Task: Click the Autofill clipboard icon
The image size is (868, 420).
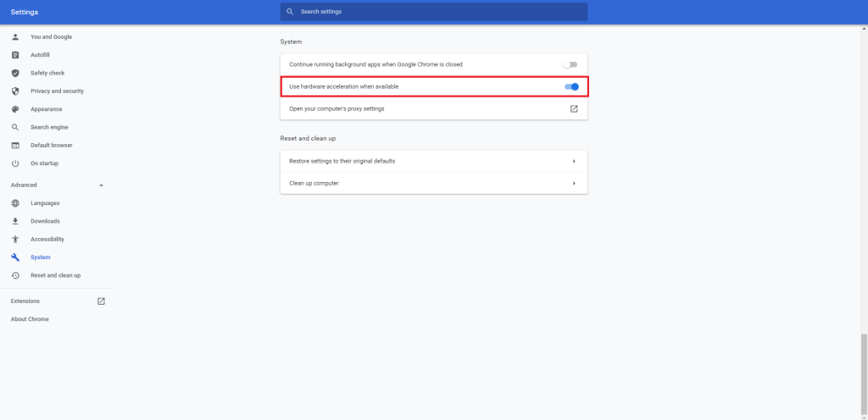Action: 15,55
